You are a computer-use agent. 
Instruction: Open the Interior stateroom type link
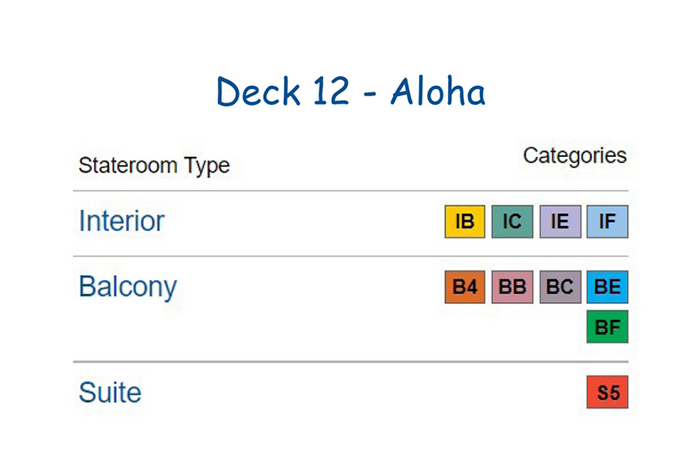tap(121, 221)
